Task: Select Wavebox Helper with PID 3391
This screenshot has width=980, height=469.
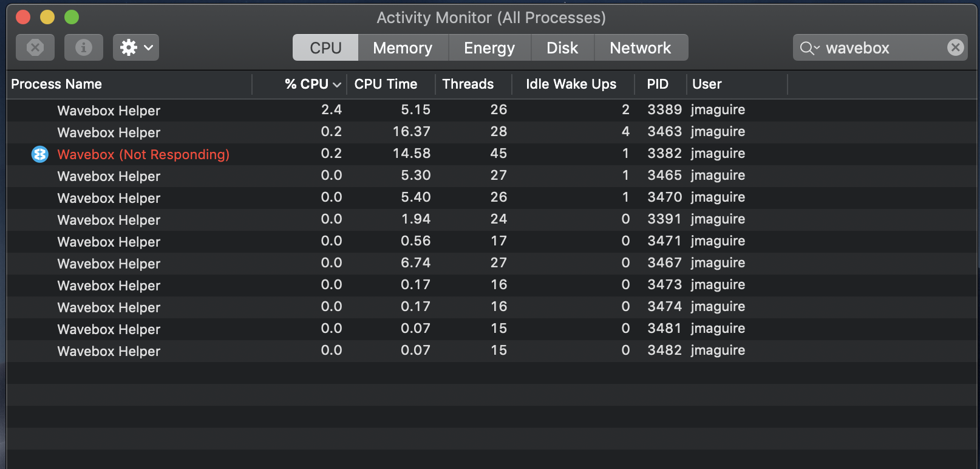Action: point(492,220)
